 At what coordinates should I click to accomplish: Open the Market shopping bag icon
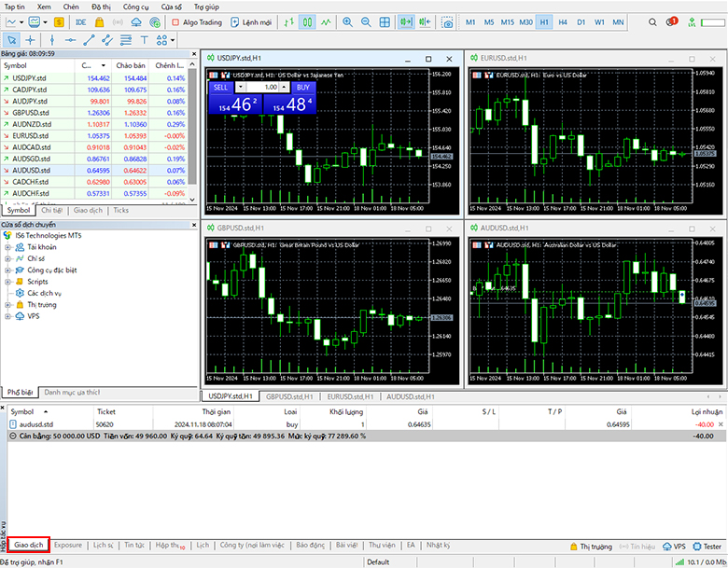pyautogui.click(x=99, y=22)
